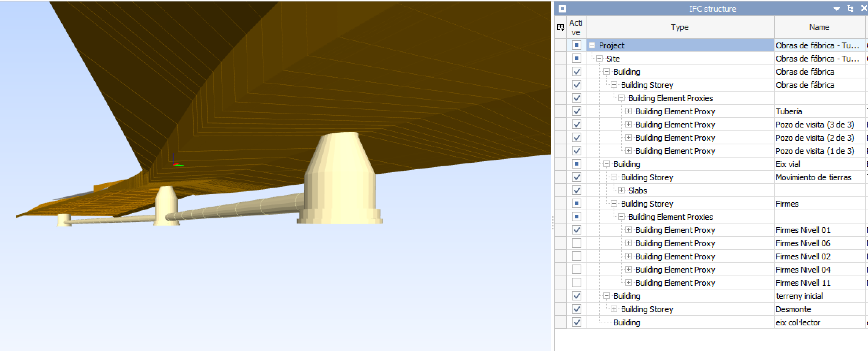The height and width of the screenshot is (351, 868).
Task: Open the column field chooser icon in header
Action: [560, 27]
